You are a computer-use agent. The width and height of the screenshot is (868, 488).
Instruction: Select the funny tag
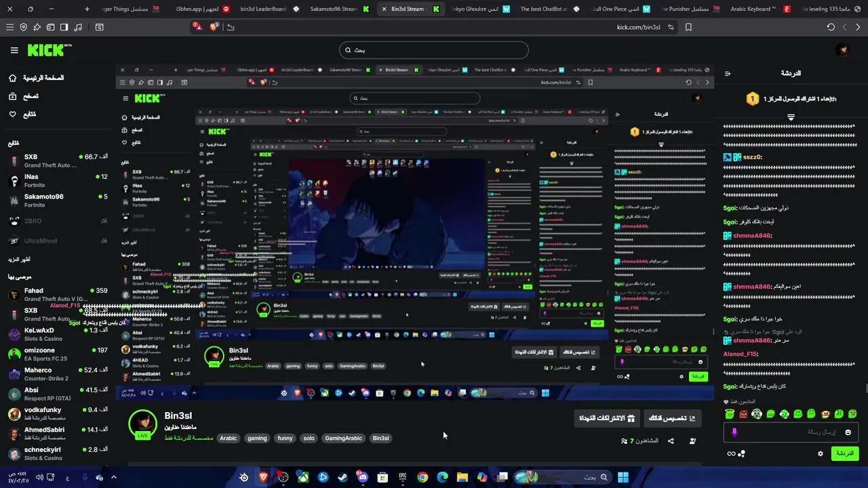pyautogui.click(x=285, y=438)
